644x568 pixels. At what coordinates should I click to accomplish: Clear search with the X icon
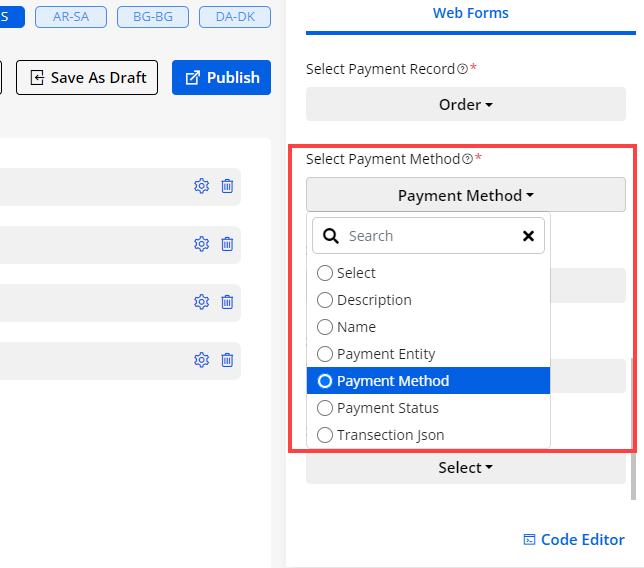coord(528,236)
